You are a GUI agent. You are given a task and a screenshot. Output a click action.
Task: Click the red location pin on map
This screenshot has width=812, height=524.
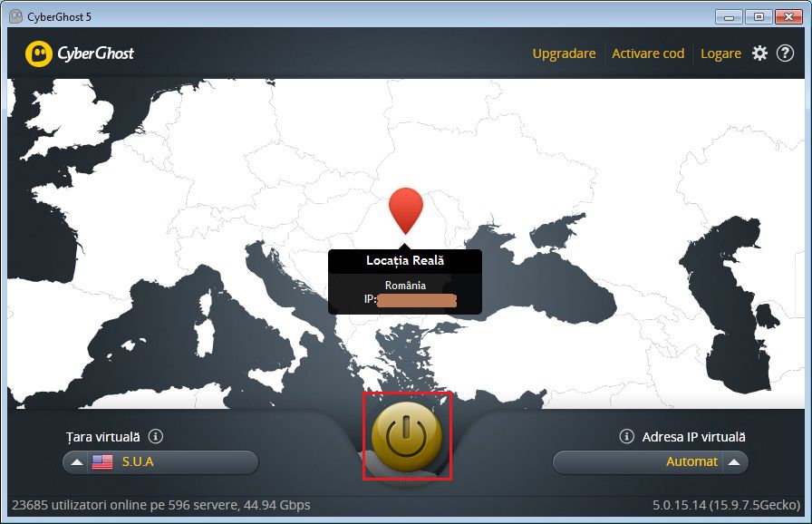(406, 211)
